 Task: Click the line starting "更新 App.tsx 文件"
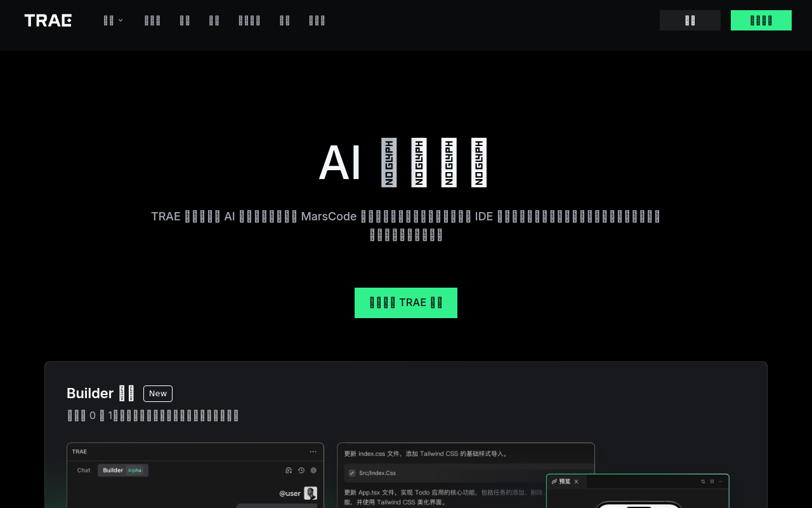click(443, 492)
